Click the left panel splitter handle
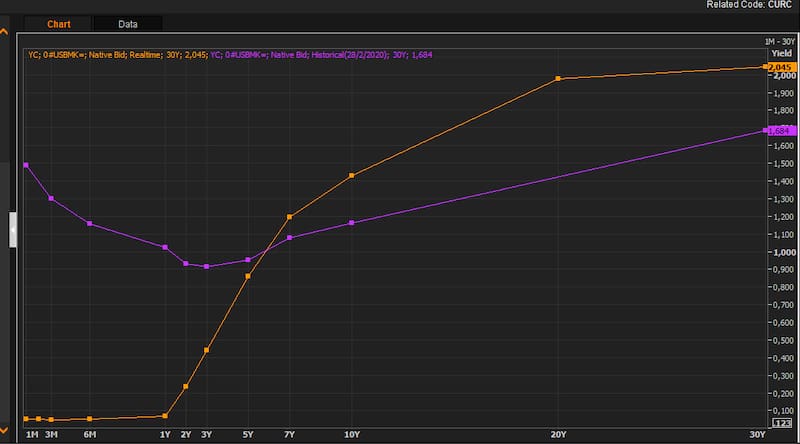Image resolution: width=800 pixels, height=444 pixels. click(x=12, y=228)
